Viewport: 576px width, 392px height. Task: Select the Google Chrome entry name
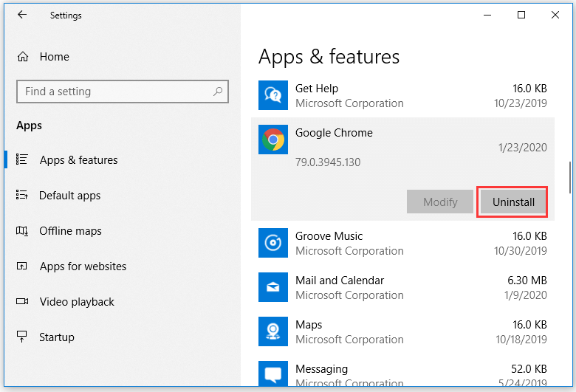[334, 133]
